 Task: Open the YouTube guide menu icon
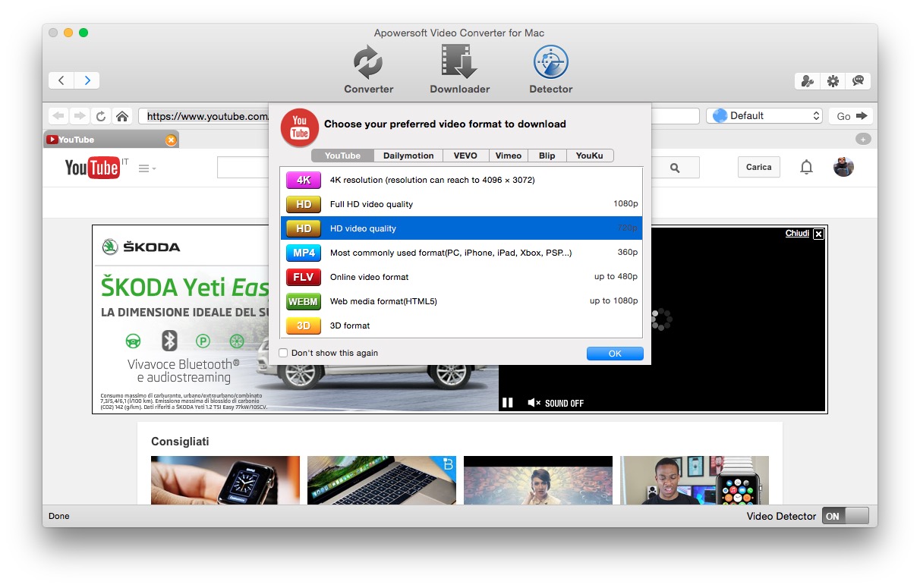(x=147, y=168)
